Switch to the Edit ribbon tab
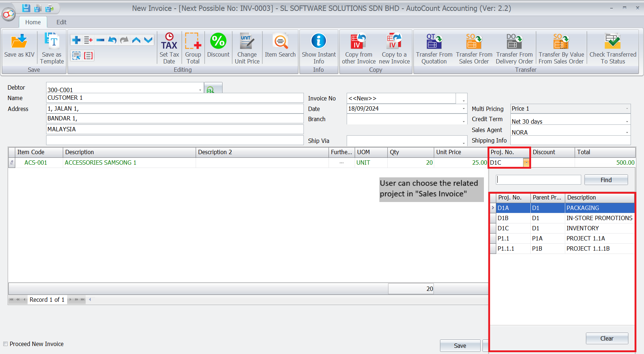644x354 pixels. [x=61, y=22]
